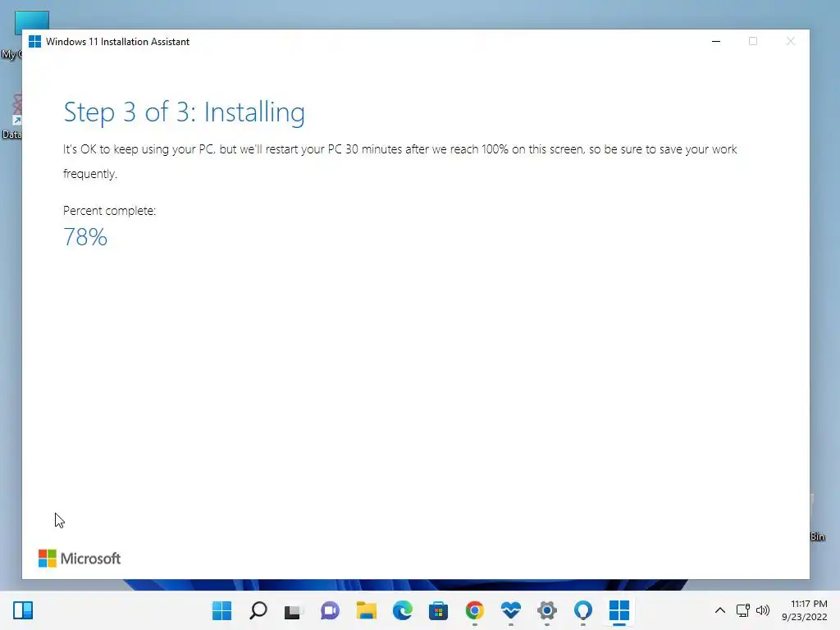Select Windows 11 Installation Assistant taskbar icon

(x=619, y=610)
